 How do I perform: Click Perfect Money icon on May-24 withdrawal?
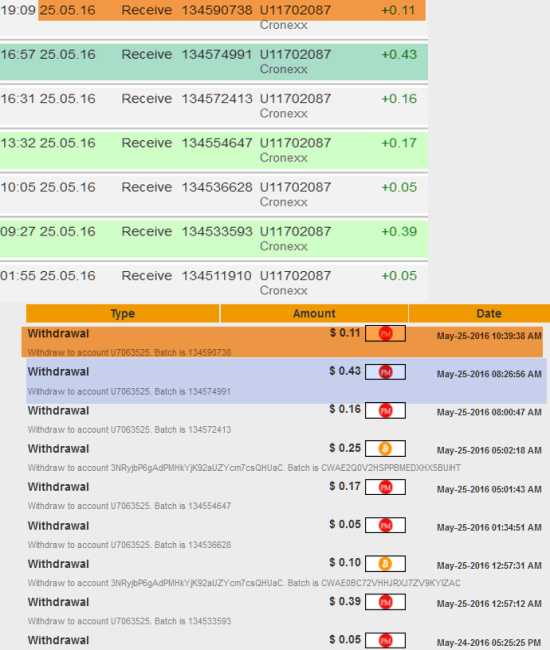[385, 640]
